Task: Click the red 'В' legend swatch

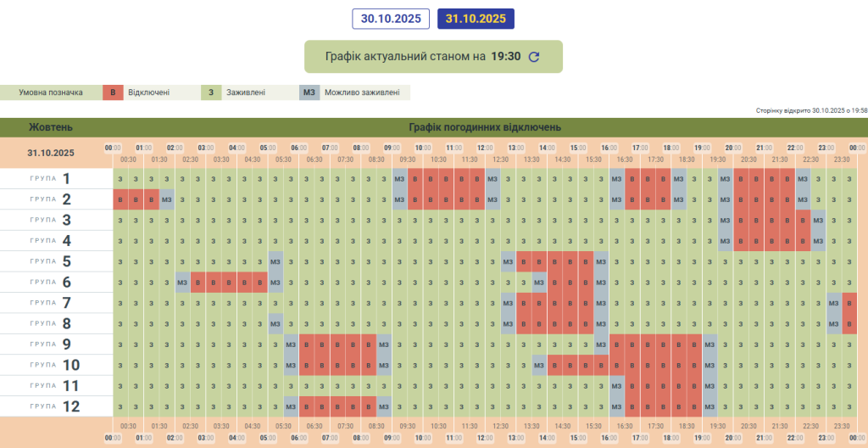Action: 113,92
